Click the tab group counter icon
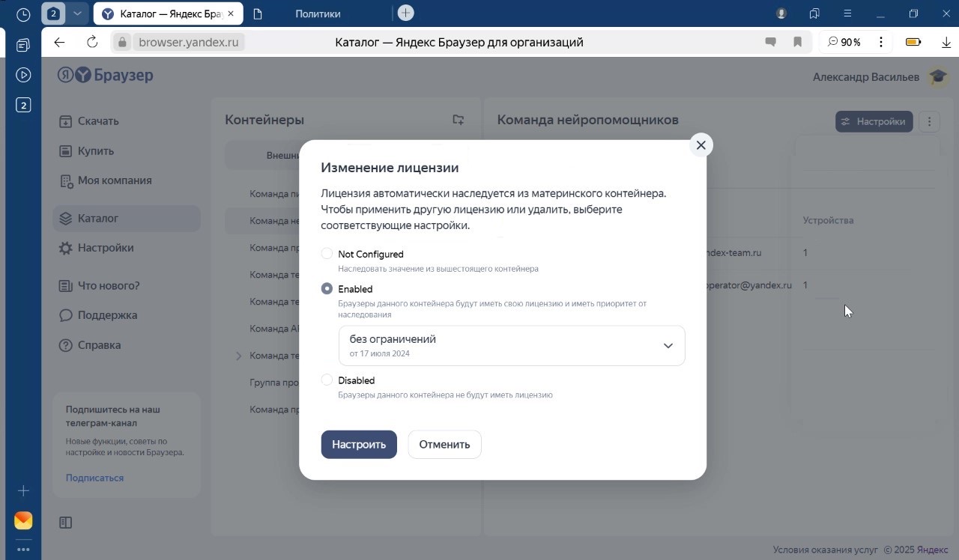This screenshot has width=959, height=560. pos(53,13)
